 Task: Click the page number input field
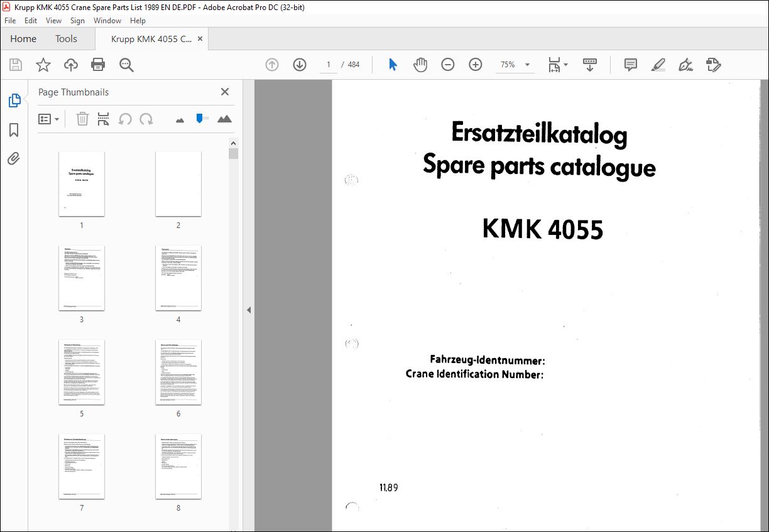tap(328, 65)
